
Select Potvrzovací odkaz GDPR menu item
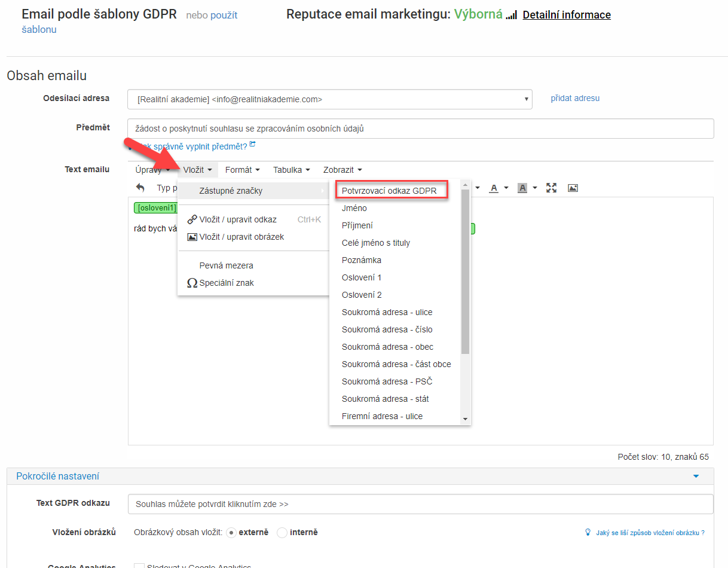point(391,191)
